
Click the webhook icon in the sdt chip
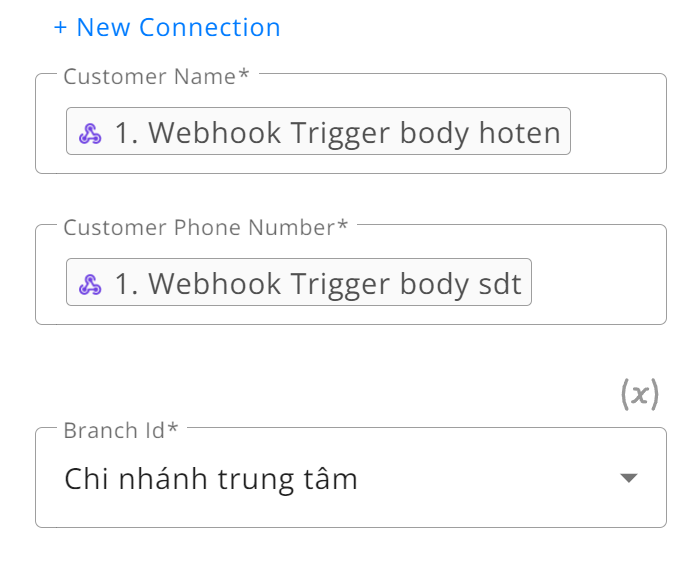click(x=90, y=284)
